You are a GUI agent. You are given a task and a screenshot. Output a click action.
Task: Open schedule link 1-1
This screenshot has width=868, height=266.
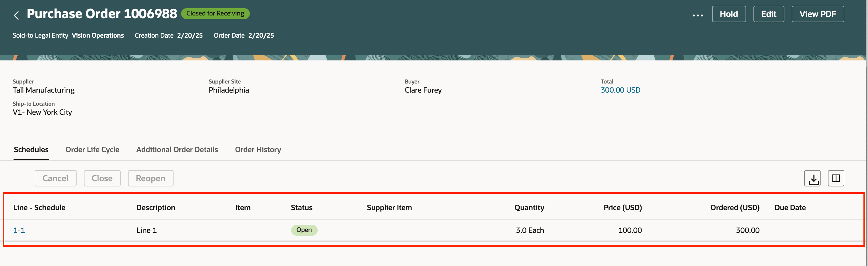(19, 230)
